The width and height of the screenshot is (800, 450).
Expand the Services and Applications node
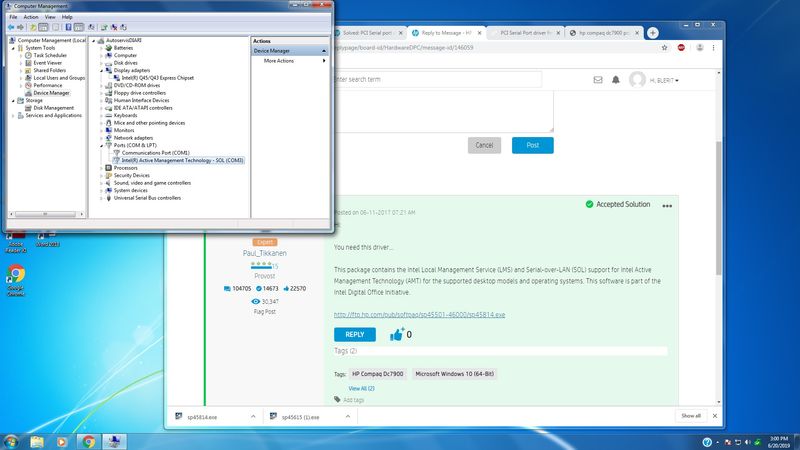13,116
